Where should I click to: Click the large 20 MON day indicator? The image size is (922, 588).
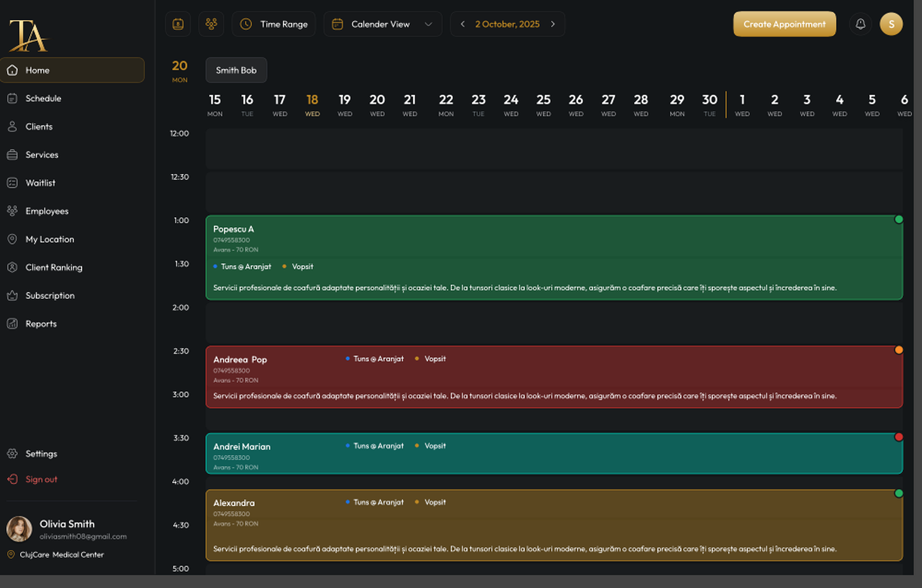click(180, 71)
